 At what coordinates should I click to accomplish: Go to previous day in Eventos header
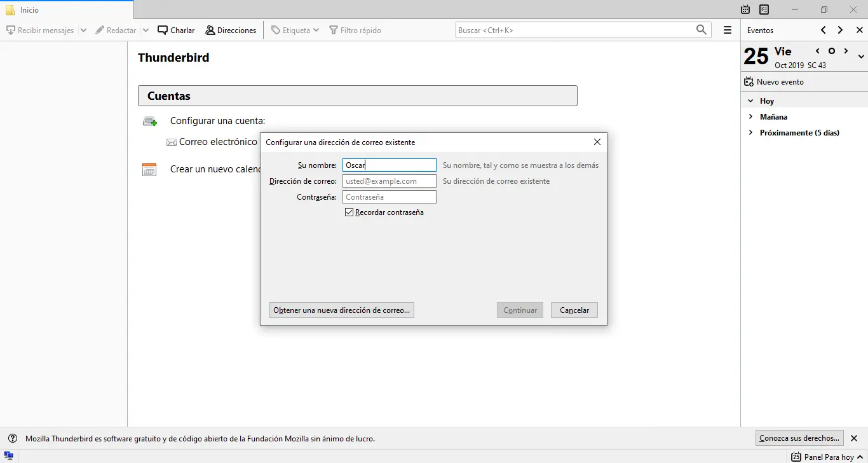pos(824,30)
